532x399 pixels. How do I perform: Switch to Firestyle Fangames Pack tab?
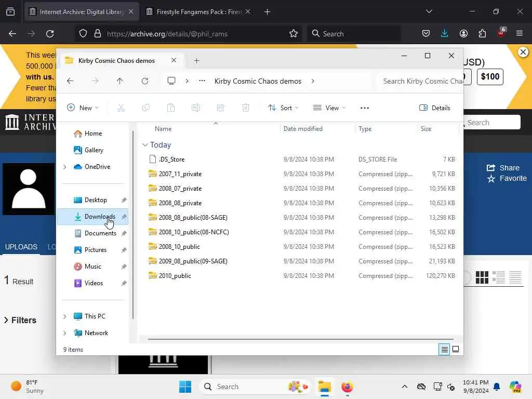[198, 12]
